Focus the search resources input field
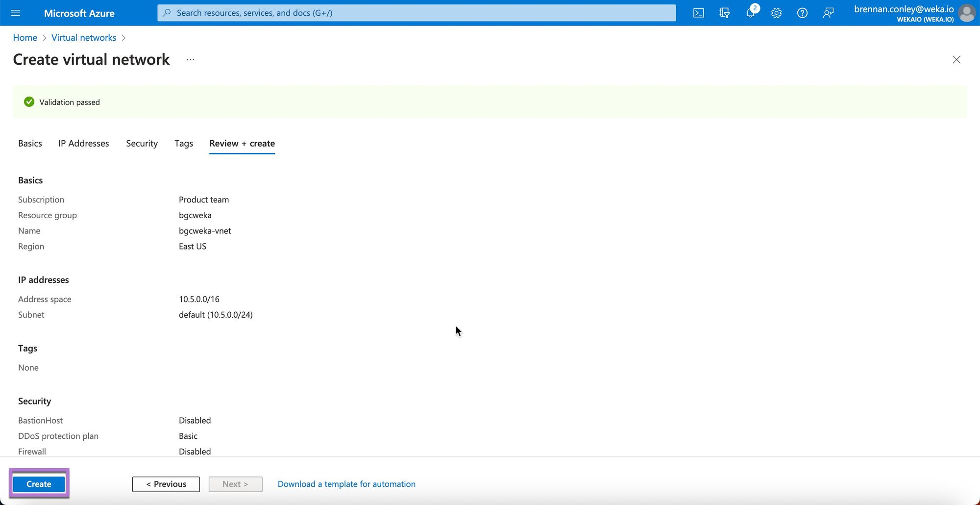This screenshot has height=505, width=980. pyautogui.click(x=416, y=13)
